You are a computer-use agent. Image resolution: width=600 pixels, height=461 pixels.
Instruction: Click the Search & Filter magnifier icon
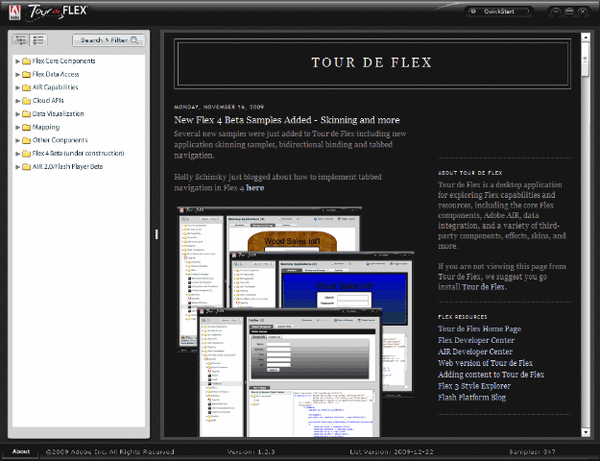(x=134, y=40)
